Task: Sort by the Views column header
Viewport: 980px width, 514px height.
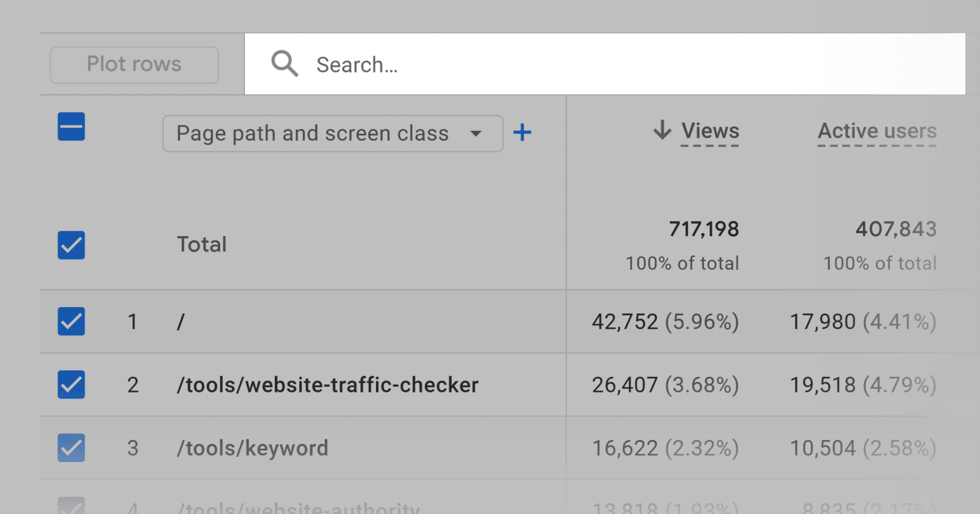Action: tap(710, 131)
